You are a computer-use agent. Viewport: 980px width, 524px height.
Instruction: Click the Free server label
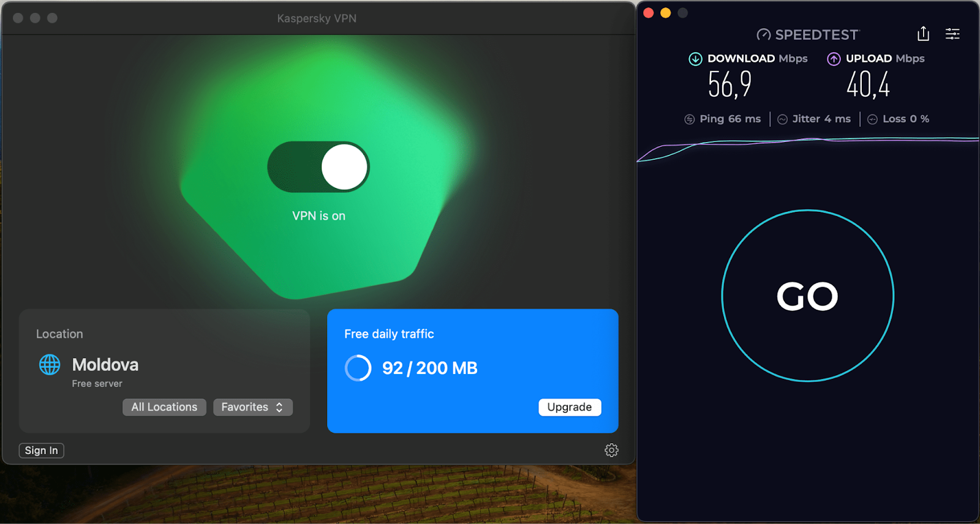pyautogui.click(x=97, y=384)
